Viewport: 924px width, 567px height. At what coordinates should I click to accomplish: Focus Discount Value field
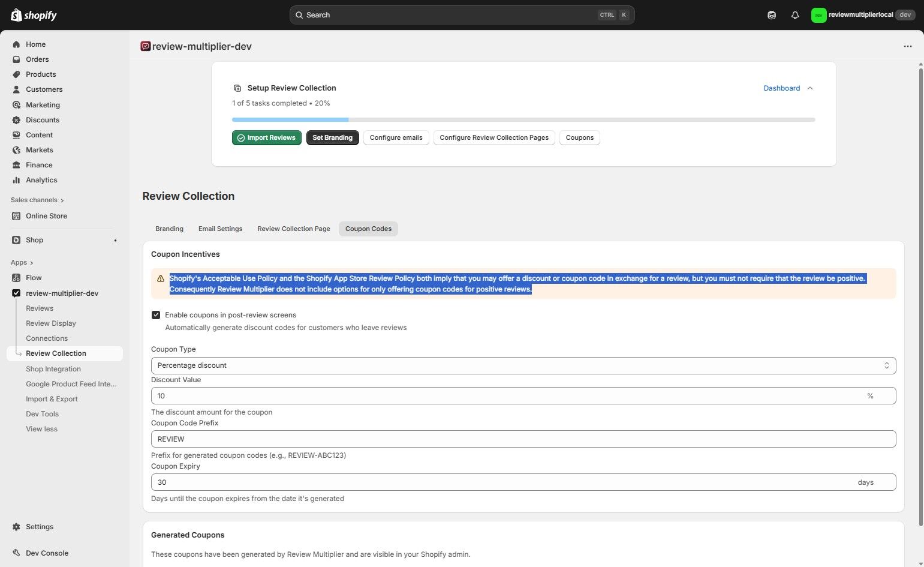[x=523, y=396]
